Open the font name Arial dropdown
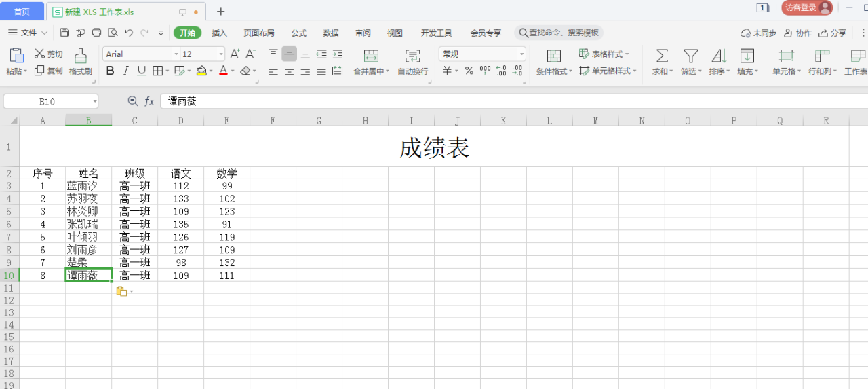868x389 pixels. (176, 54)
